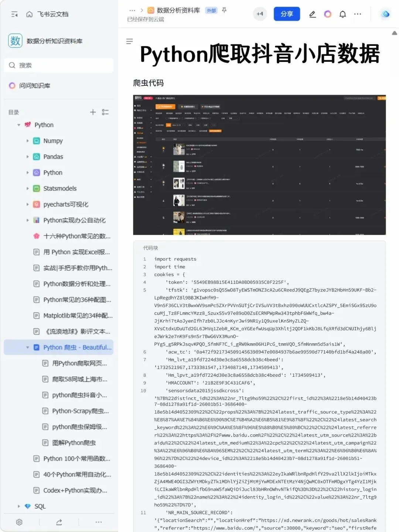This screenshot has width=399, height=532.
Task: Open pyecharts可视化 page
Action: (66, 204)
